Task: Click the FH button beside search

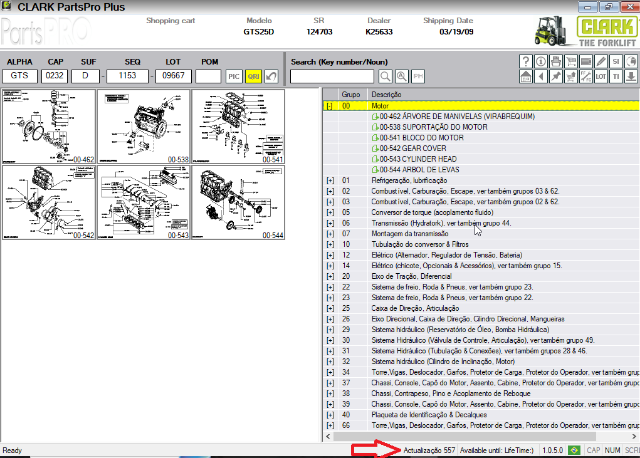Action: click(418, 76)
